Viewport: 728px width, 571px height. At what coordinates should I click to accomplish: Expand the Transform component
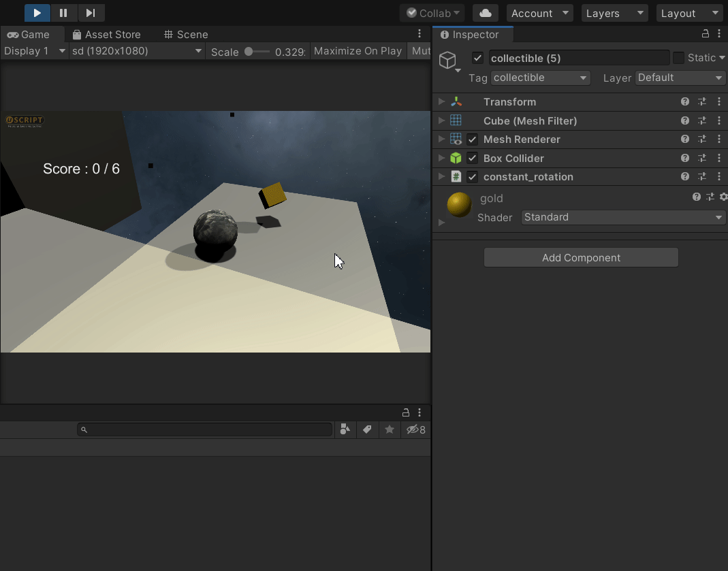pos(441,102)
